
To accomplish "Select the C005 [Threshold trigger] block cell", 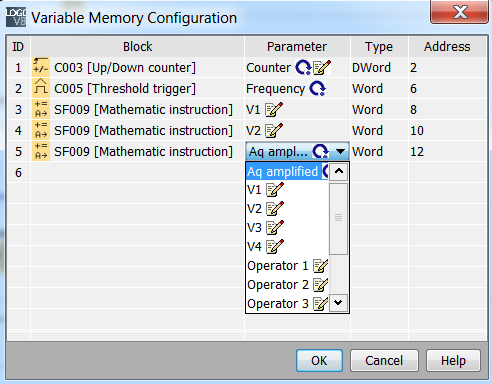I will coord(138,89).
